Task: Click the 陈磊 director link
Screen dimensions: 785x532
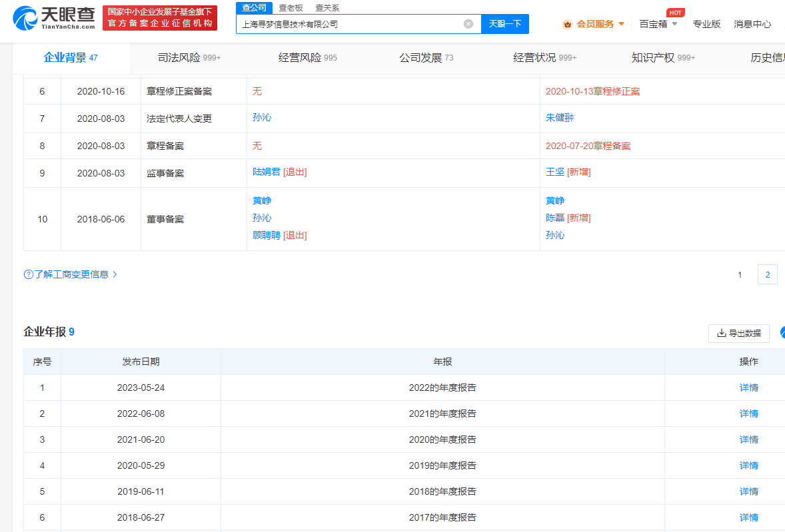Action: click(x=554, y=218)
